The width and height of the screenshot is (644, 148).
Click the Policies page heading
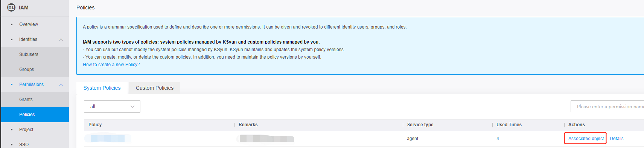85,8
